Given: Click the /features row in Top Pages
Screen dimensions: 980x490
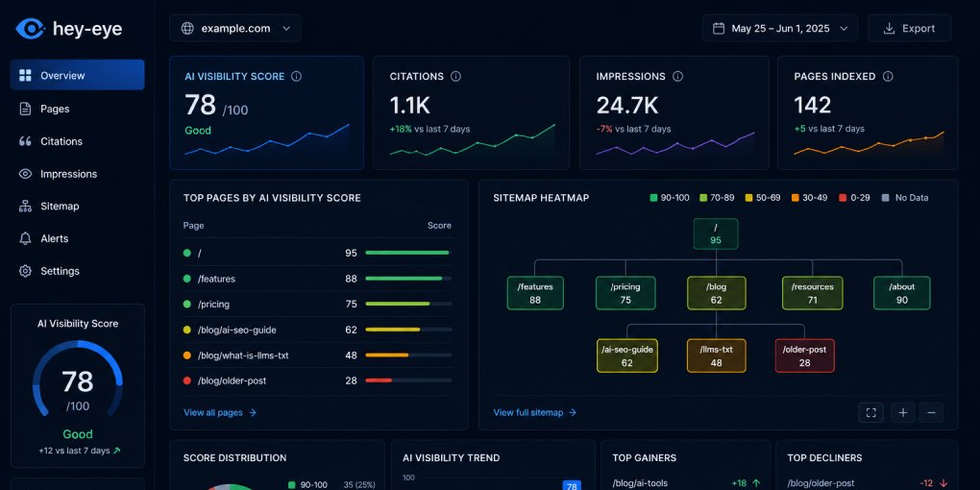Looking at the screenshot, I should pos(317,279).
